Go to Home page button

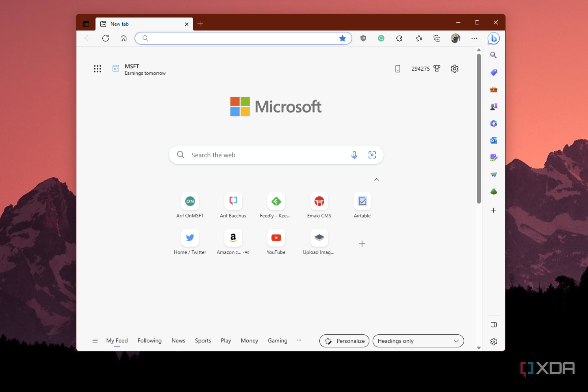(x=124, y=38)
